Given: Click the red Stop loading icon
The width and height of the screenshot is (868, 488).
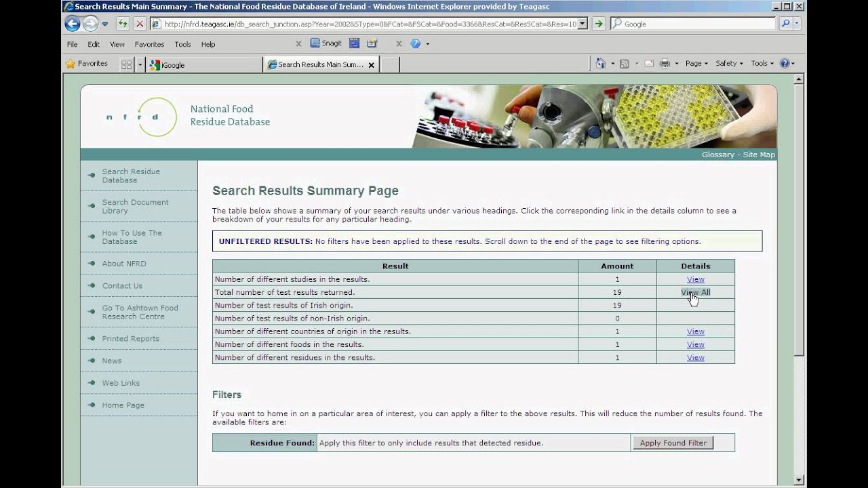Looking at the screenshot, I should point(140,24).
